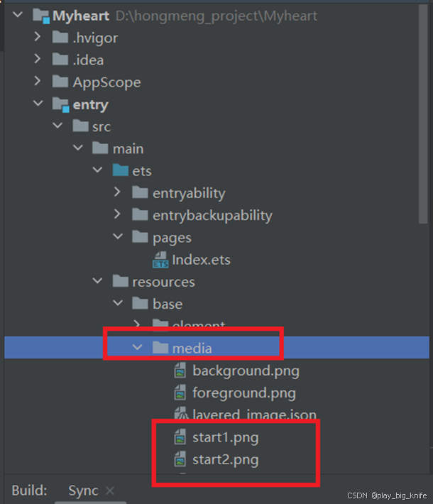The width and height of the screenshot is (433, 504).
Task: Select the AppScope folder name
Action: [x=106, y=82]
